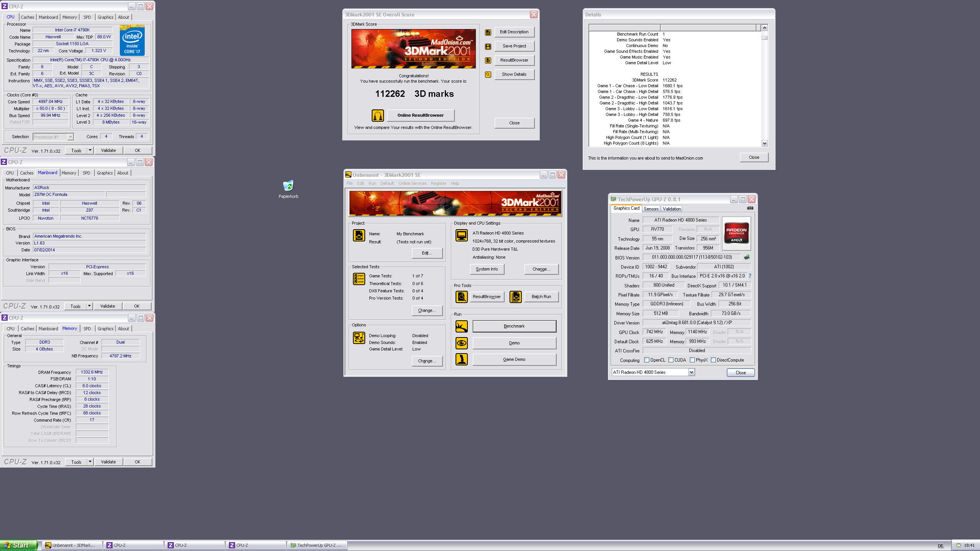This screenshot has height=551, width=980.
Task: Click the Batch Run icon
Action: [x=516, y=297]
